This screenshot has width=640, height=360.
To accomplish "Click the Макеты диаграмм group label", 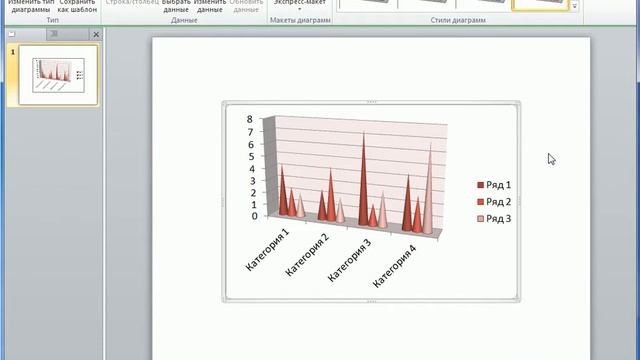I will tap(300, 20).
